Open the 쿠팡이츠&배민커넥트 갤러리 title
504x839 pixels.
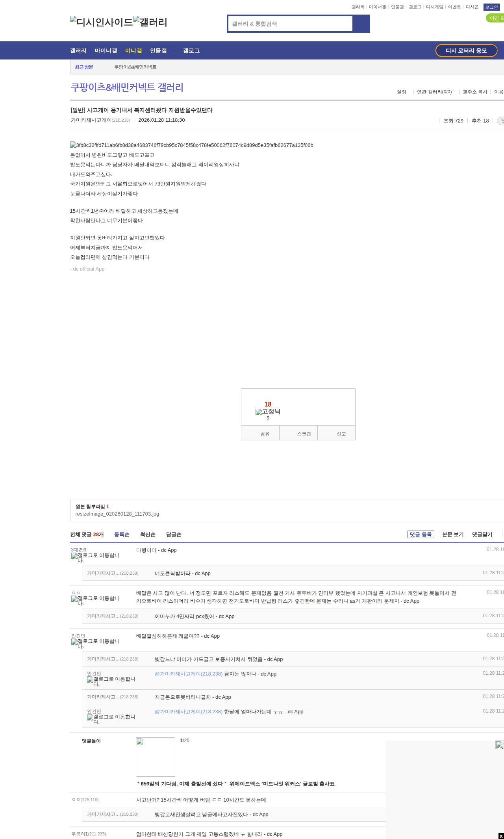(x=127, y=87)
